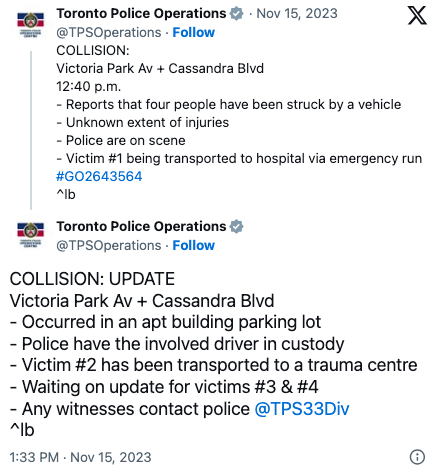This screenshot has width=441, height=469.
Task: Open the Nov 15, 2023 date in header
Action: [297, 14]
